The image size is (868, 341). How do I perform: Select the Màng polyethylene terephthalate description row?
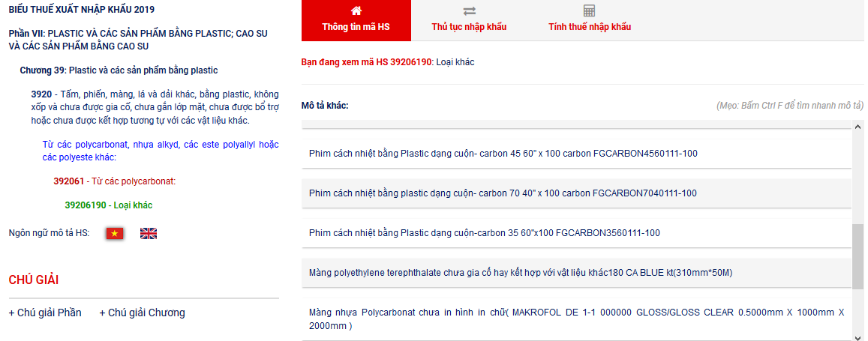(x=520, y=272)
